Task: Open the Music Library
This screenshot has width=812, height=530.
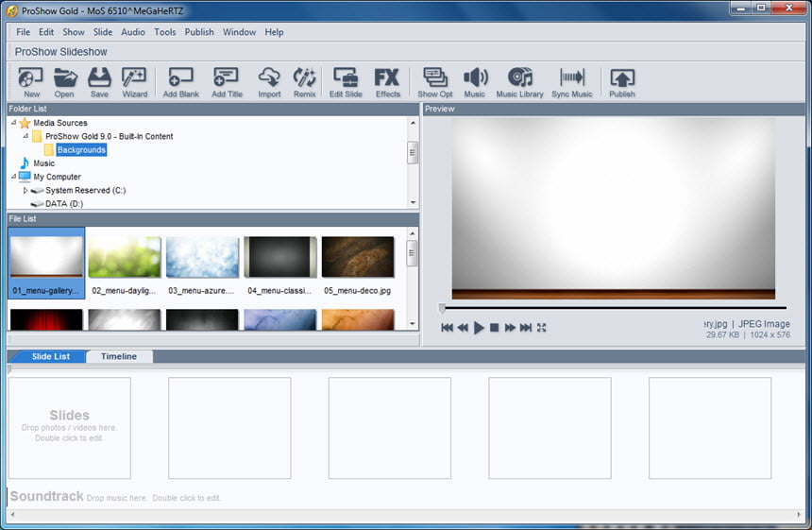Action: click(x=520, y=82)
